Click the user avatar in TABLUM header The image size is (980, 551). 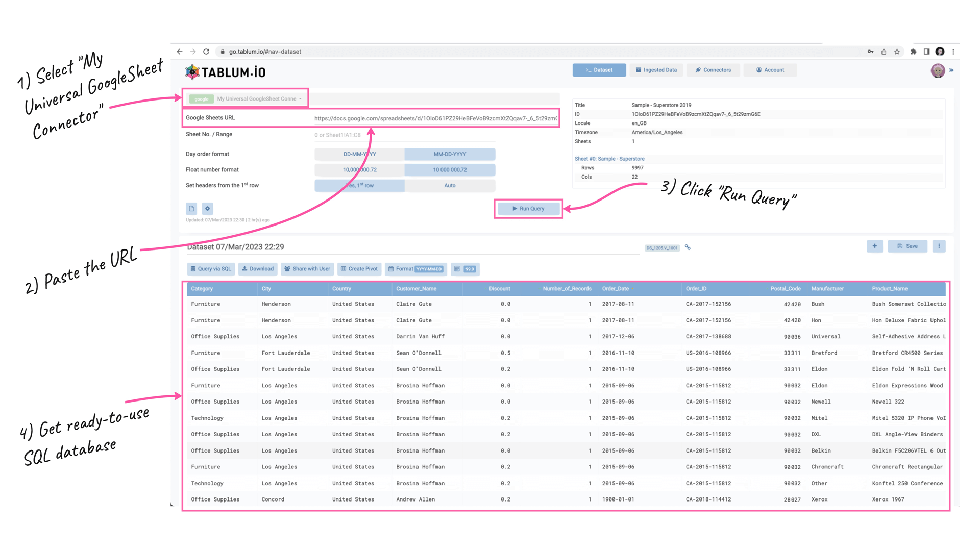click(x=938, y=70)
